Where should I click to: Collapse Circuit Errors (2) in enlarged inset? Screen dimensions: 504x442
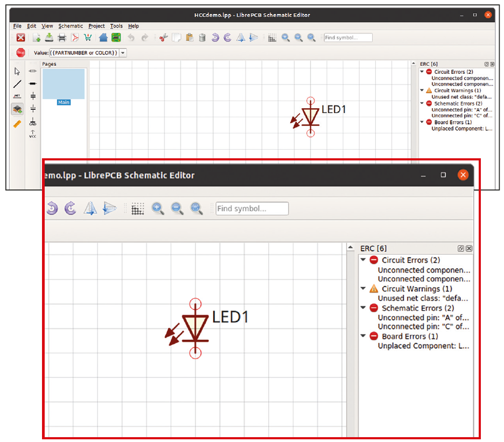tap(363, 259)
